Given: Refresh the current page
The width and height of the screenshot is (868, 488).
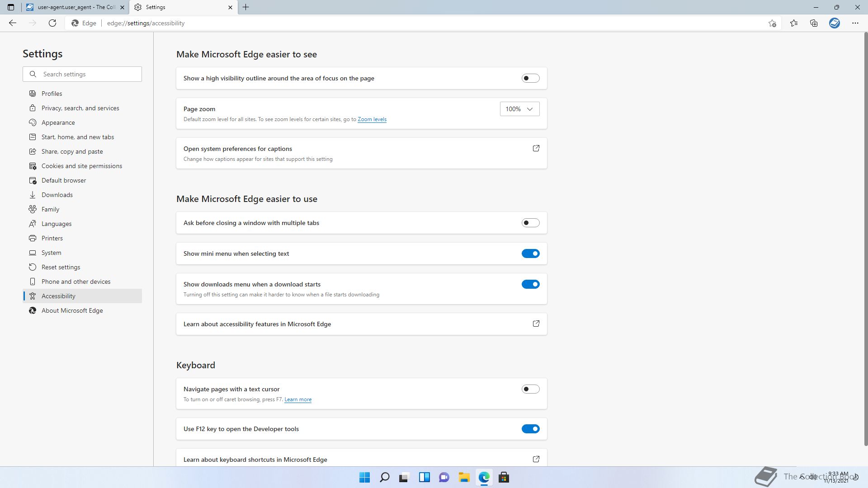Looking at the screenshot, I should point(52,23).
